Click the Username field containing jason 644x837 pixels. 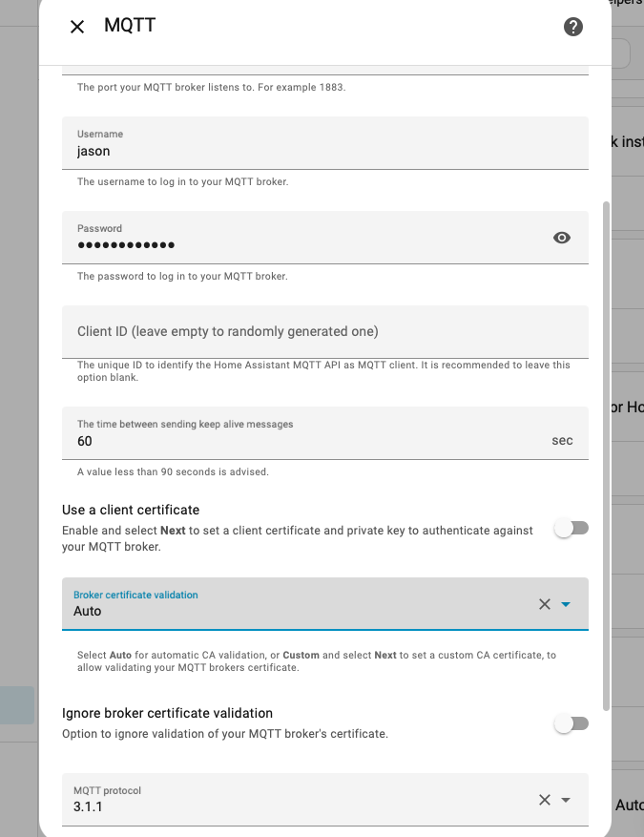pos(324,150)
